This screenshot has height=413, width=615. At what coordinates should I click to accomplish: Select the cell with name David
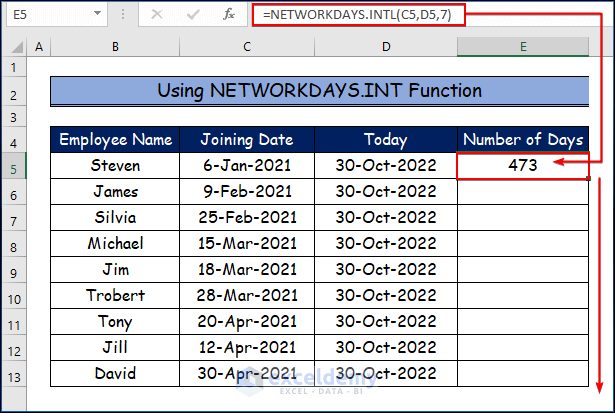coord(115,373)
